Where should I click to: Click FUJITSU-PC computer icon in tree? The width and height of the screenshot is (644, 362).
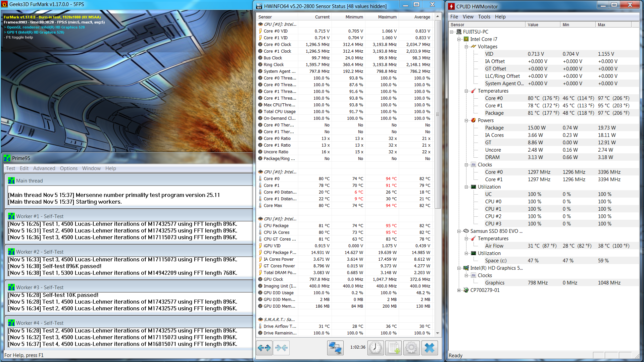[x=459, y=32]
